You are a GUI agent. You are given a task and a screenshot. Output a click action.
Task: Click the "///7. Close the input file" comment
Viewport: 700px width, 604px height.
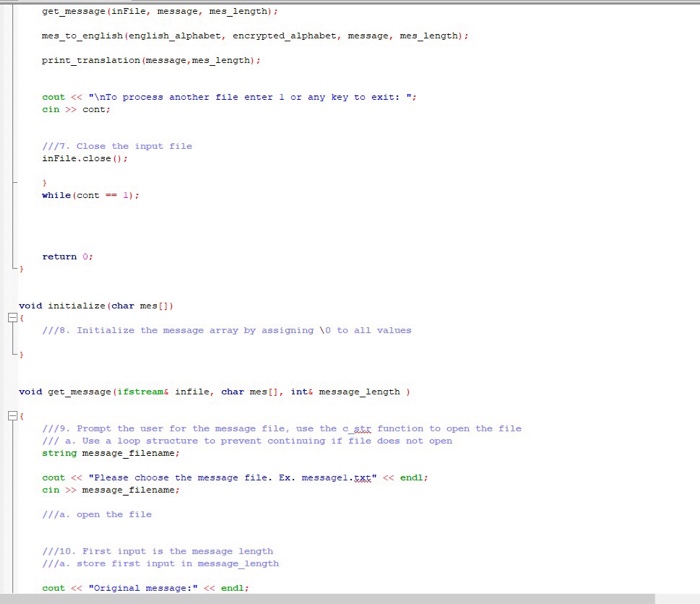[x=117, y=146]
